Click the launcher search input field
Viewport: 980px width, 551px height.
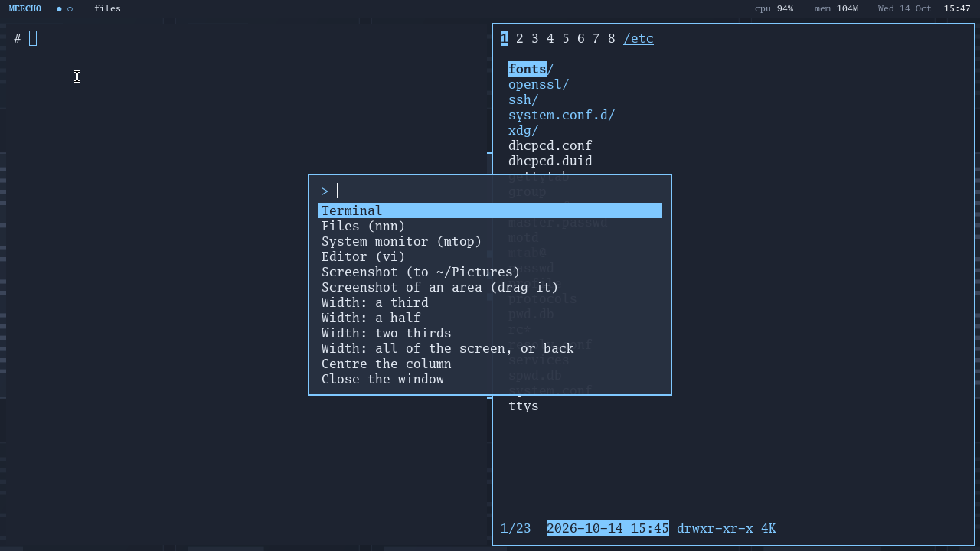(490, 191)
